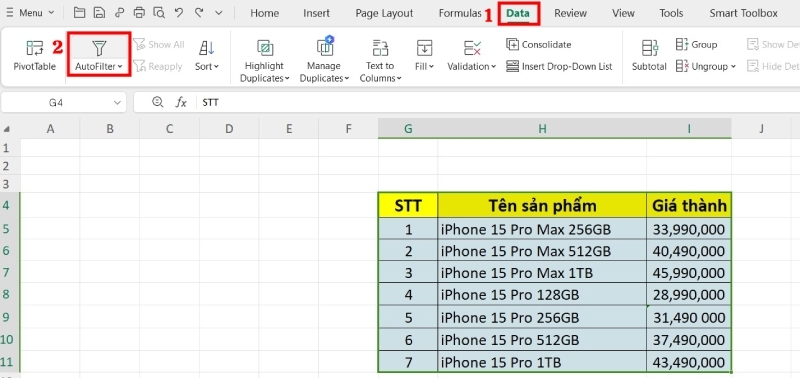Select column H header
800x378 pixels.
click(542, 129)
